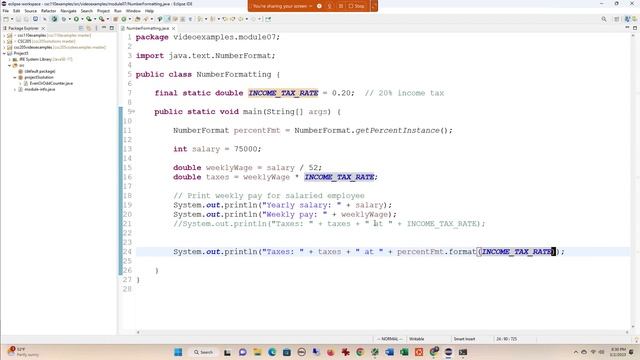The height and width of the screenshot is (360, 640).
Task: Click the Run (green play) toolbar icon
Action: 76,19
